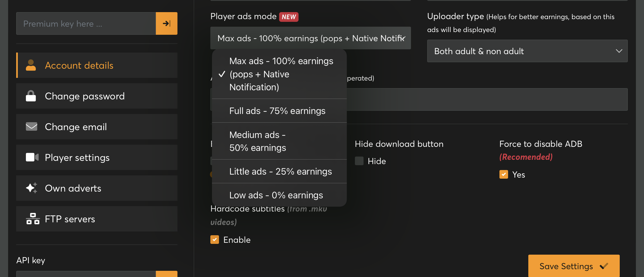This screenshot has height=277, width=644.
Task: Choose Full ads - 75% earnings option
Action: [x=277, y=111]
